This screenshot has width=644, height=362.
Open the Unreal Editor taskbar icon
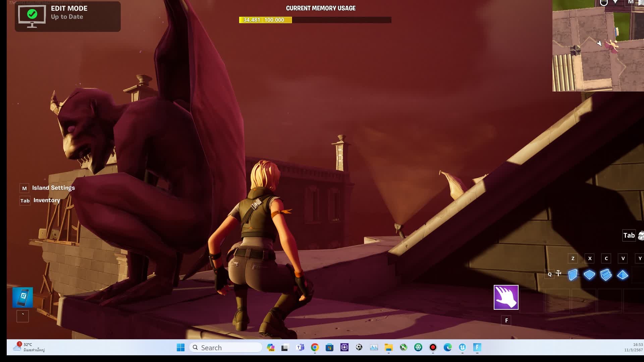pyautogui.click(x=462, y=348)
